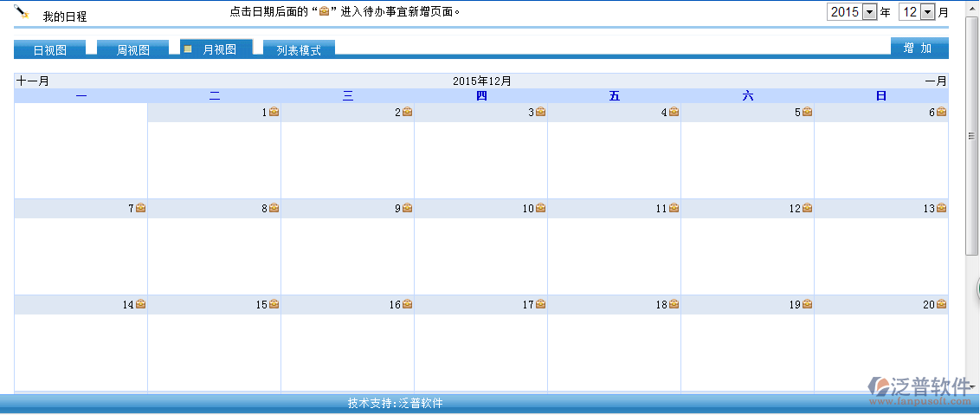Add a to-do via the day 13 briefcase

point(941,208)
